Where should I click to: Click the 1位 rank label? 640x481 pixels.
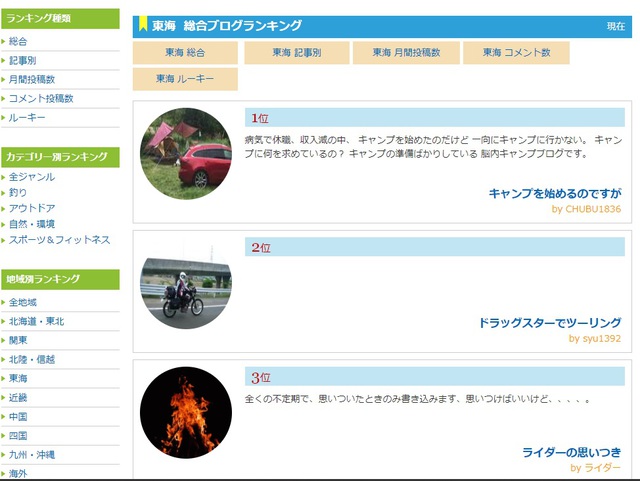[260, 118]
